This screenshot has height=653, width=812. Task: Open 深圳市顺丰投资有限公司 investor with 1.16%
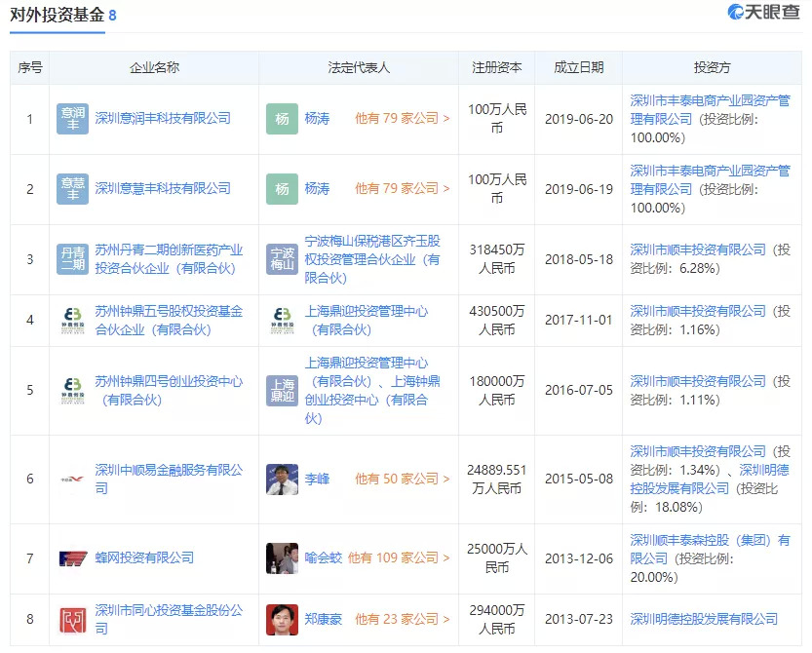(698, 311)
